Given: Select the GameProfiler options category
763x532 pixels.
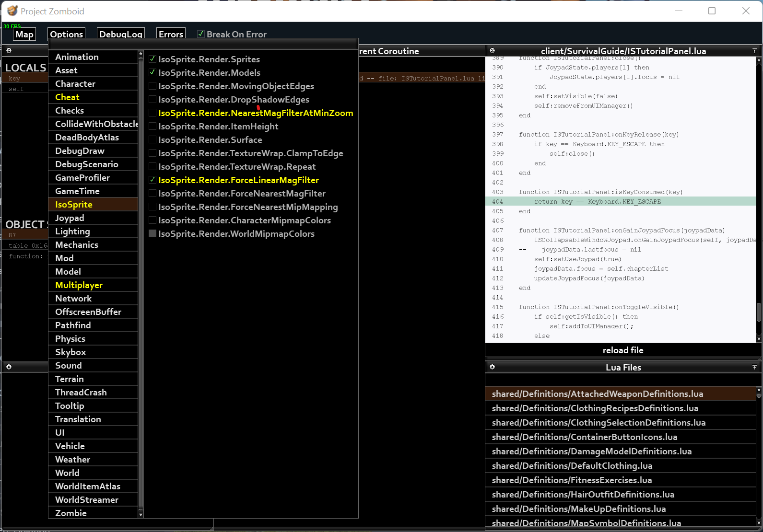Looking at the screenshot, I should tap(93, 177).
